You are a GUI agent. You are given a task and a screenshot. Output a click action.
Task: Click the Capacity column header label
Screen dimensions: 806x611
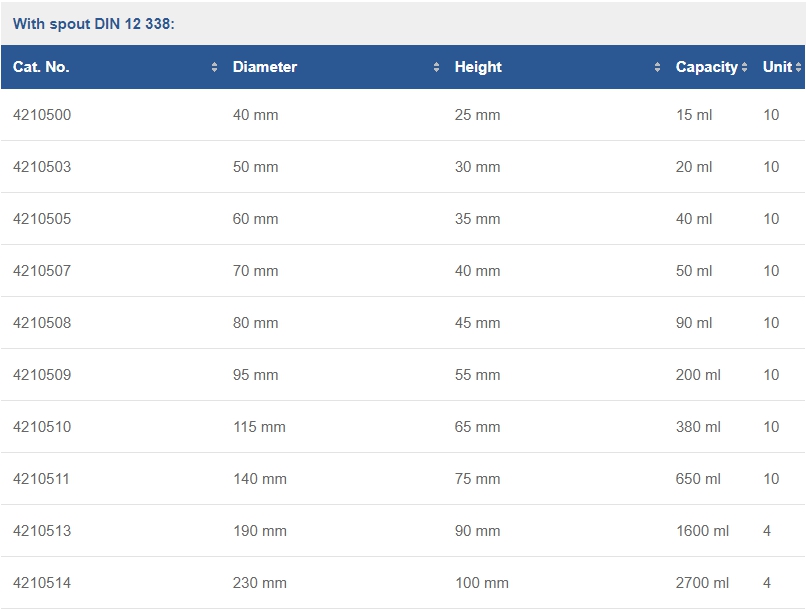click(706, 67)
